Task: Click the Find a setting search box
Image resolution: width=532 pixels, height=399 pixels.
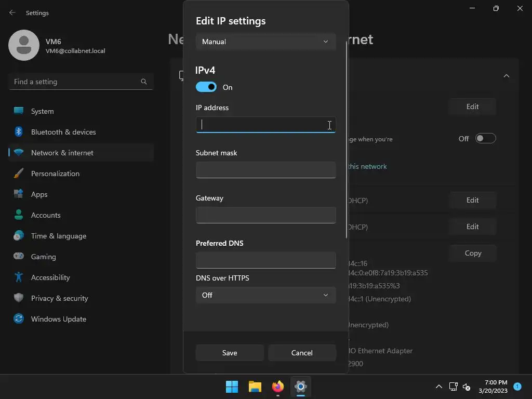Action: click(75, 82)
